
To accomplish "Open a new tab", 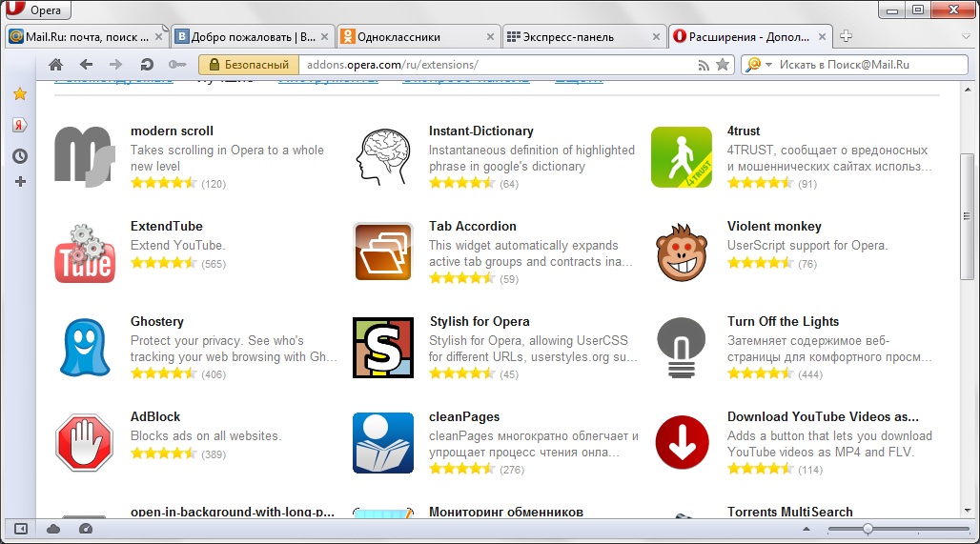I will pos(846,36).
